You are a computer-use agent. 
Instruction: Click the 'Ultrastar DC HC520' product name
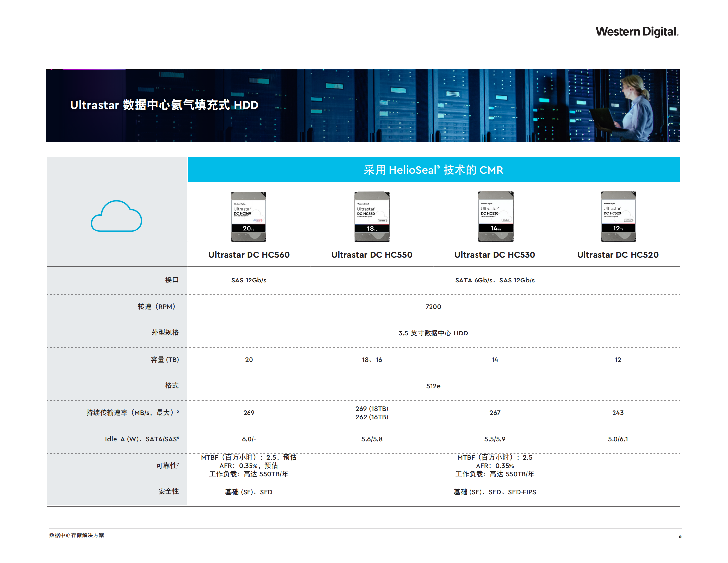tap(618, 255)
